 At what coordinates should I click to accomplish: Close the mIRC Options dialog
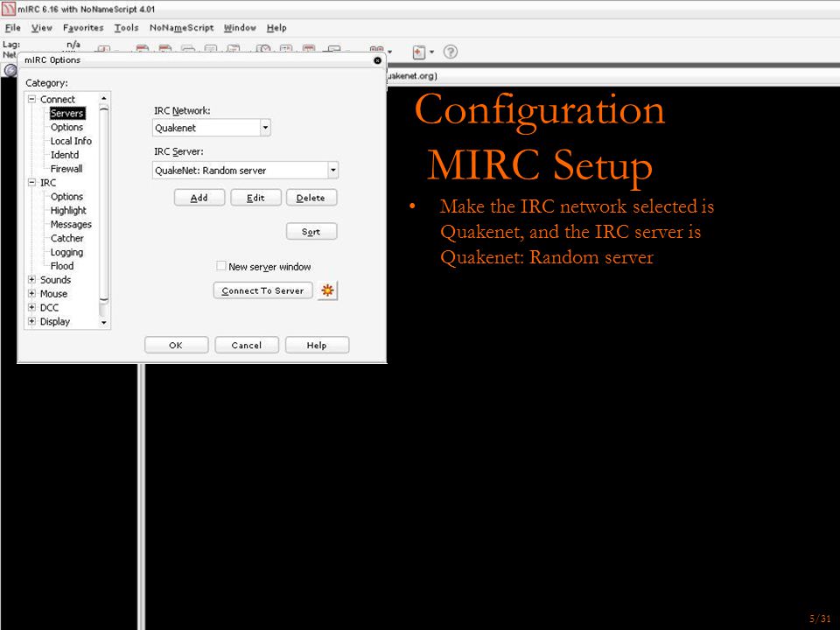(377, 60)
